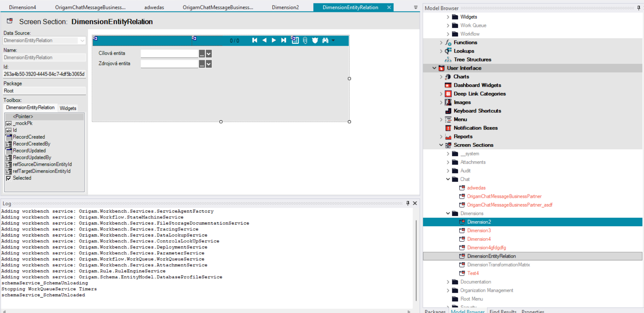Pin the Model Browser panel
The image size is (644, 313).
[x=639, y=8]
